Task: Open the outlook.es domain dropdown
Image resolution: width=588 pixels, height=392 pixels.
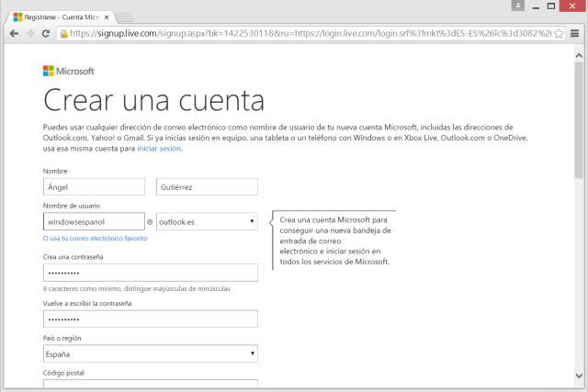Action: coord(207,221)
